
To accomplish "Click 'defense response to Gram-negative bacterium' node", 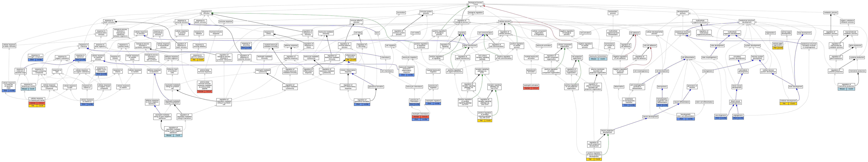I will point(152,102).
